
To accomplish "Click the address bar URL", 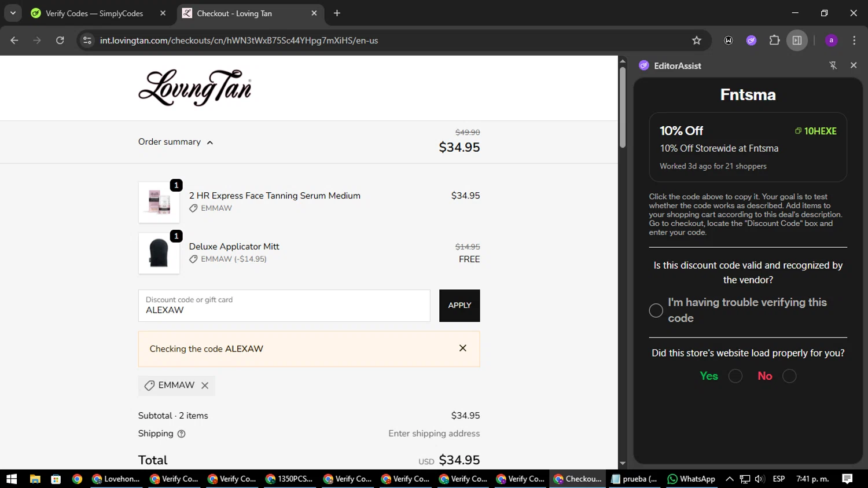I will click(239, 41).
